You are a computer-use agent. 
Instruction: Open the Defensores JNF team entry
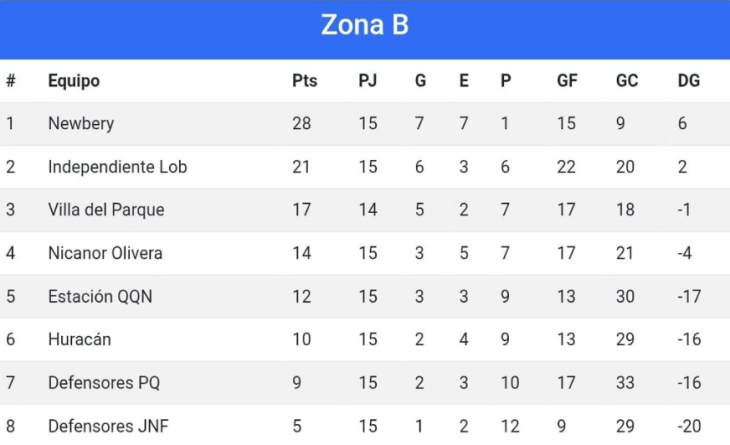click(108, 426)
